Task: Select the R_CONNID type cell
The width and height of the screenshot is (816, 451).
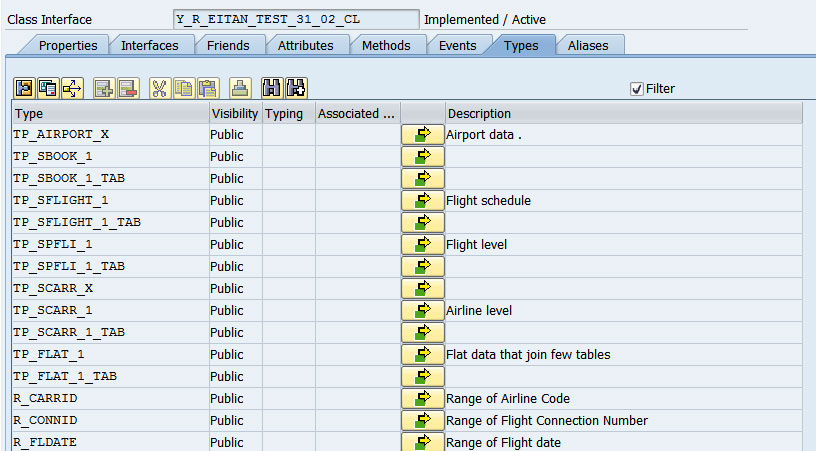Action: point(110,420)
